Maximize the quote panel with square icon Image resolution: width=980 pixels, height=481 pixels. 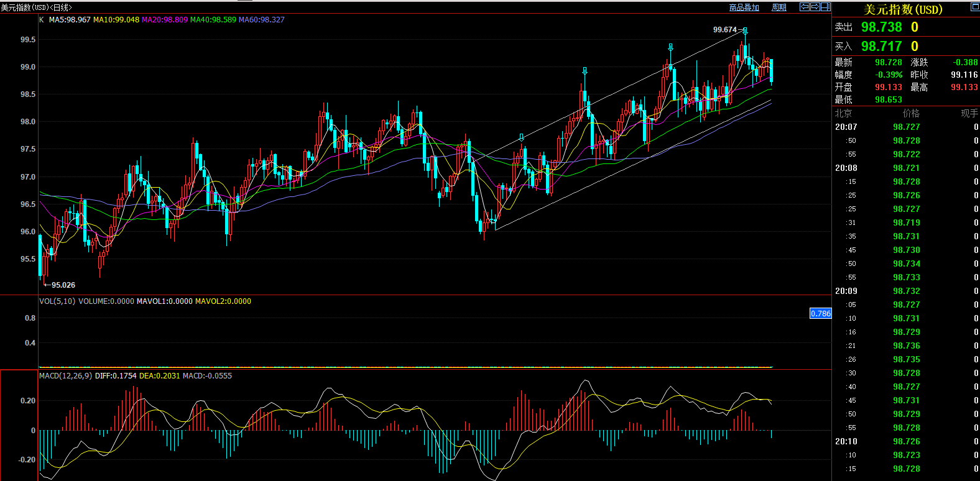[x=975, y=7]
